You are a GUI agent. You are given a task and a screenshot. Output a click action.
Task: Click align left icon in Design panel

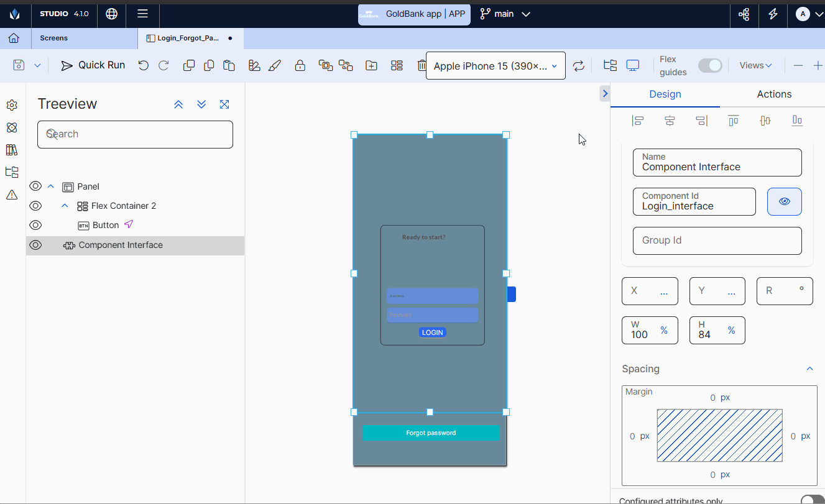tap(637, 121)
